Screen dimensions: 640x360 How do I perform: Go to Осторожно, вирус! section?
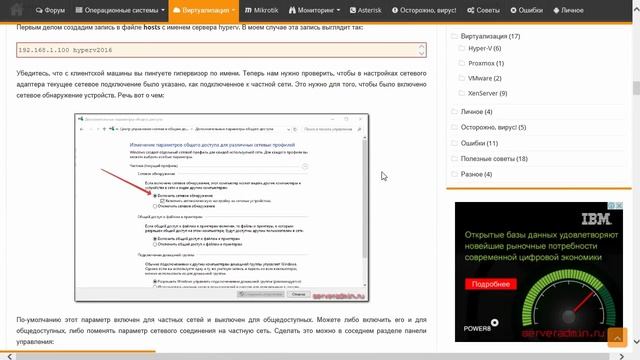tap(424, 10)
